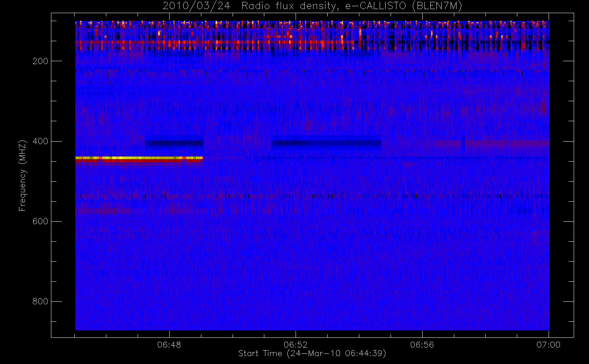Click the 06:48 time tick label
The width and height of the screenshot is (589, 364).
(169, 345)
